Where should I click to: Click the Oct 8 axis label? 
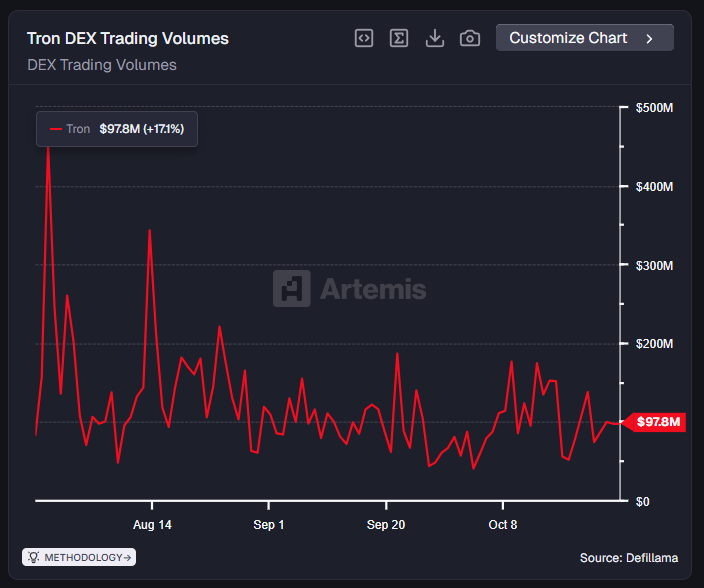[x=503, y=525]
